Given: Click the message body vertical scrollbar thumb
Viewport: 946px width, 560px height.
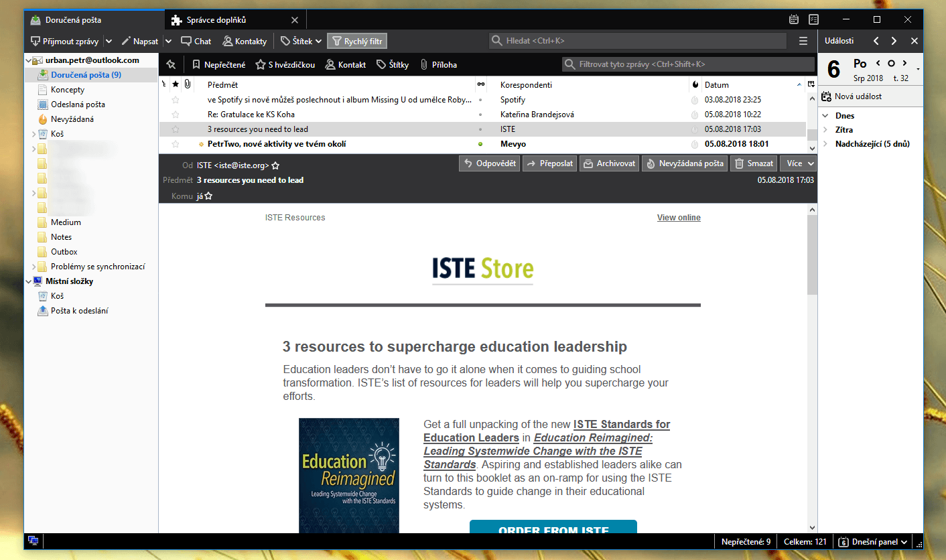Looking at the screenshot, I should coord(812,255).
